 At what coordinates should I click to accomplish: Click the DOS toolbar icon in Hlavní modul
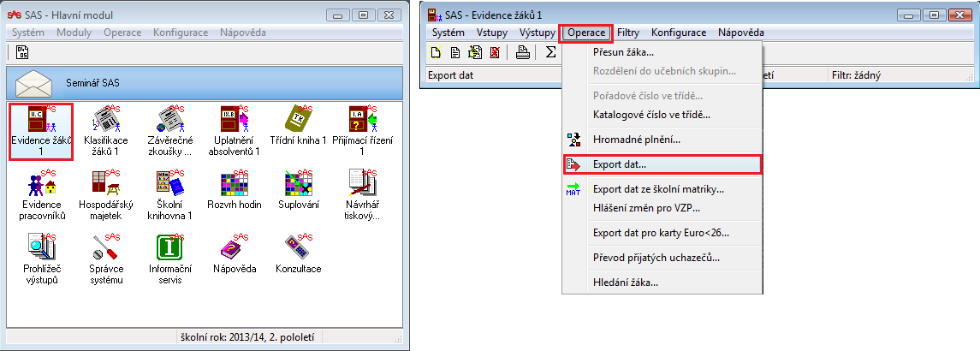(x=21, y=52)
